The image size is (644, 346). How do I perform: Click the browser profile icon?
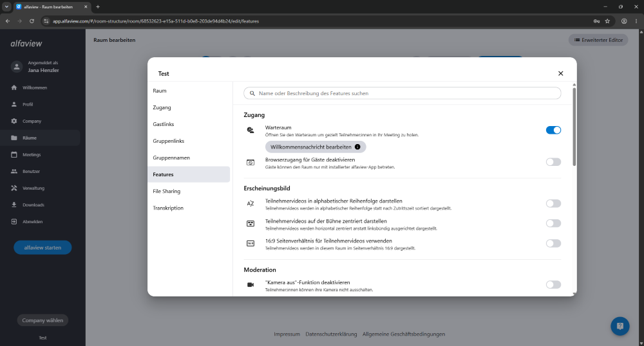coord(624,21)
